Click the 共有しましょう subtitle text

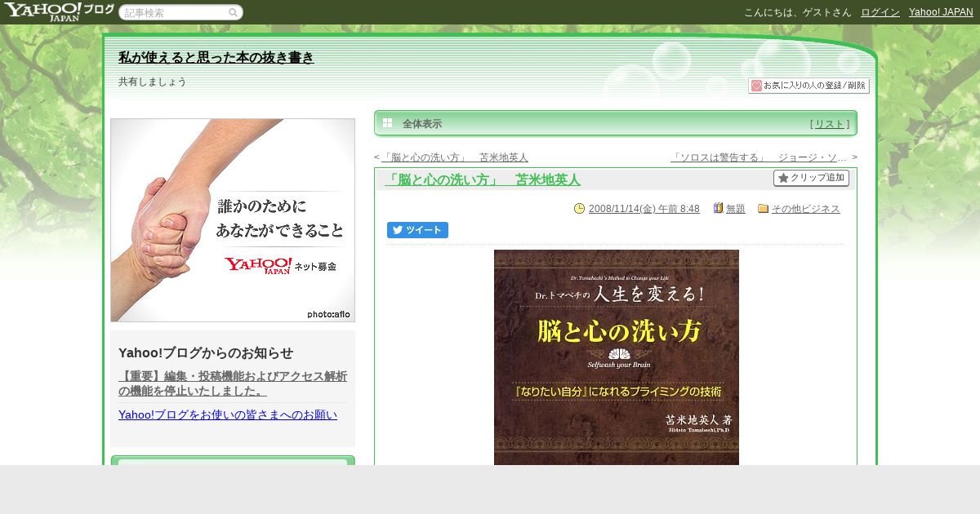coord(153,82)
